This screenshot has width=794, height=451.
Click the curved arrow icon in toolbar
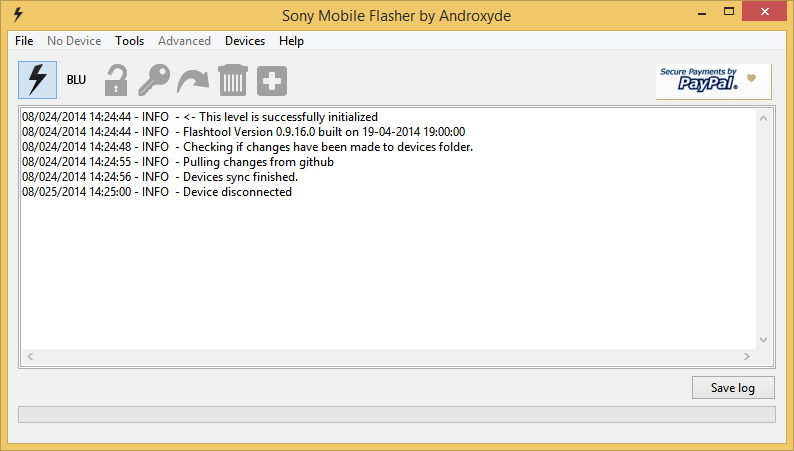(x=193, y=81)
